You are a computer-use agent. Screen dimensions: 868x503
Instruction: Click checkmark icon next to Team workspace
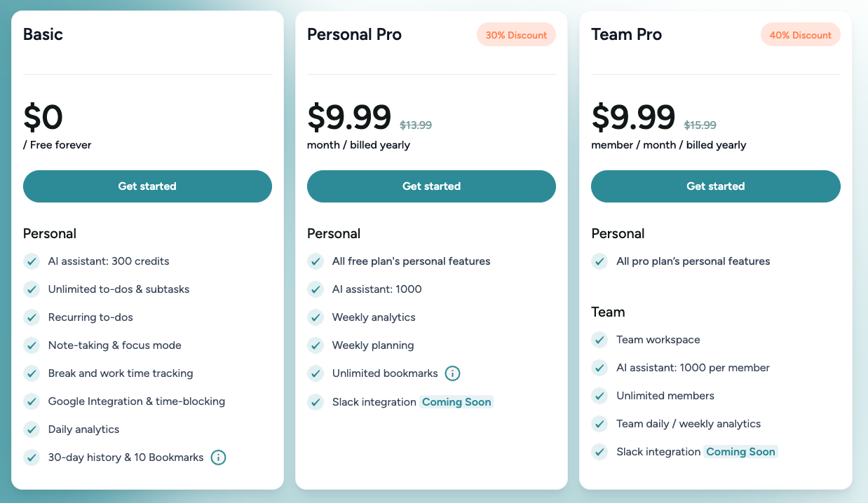point(599,340)
